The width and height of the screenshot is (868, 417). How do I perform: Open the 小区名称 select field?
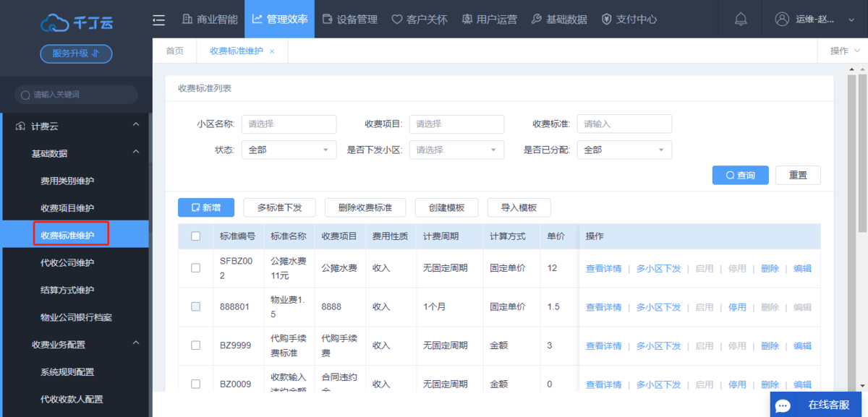coord(289,124)
